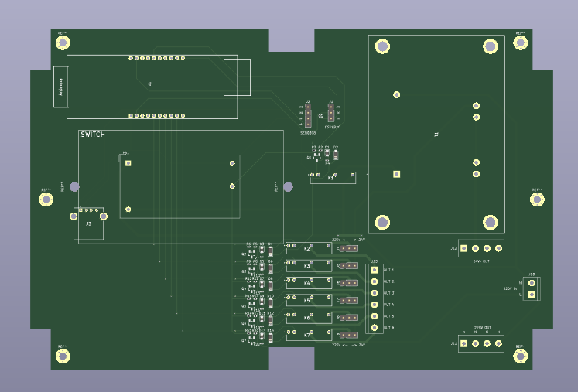Select the 220V/24V label below K7 jumper
Image resolution: width=578 pixels, height=392 pixels.
pyautogui.click(x=348, y=345)
